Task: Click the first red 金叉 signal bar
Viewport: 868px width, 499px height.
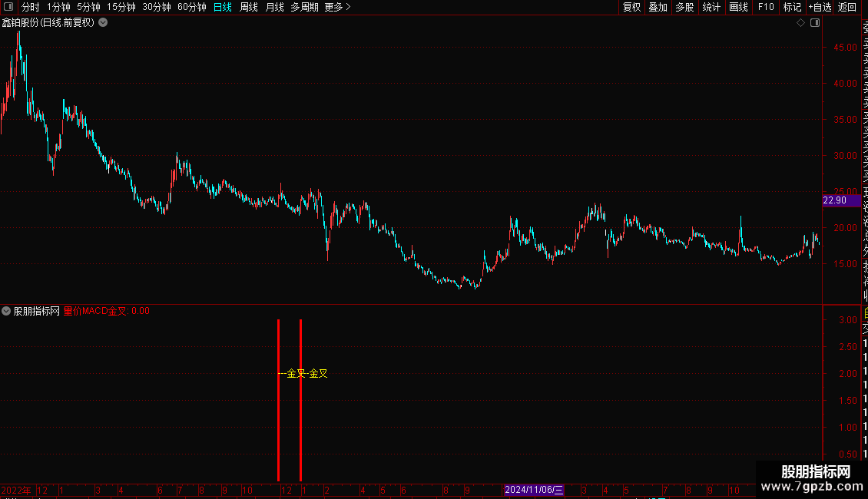Action: pos(278,400)
